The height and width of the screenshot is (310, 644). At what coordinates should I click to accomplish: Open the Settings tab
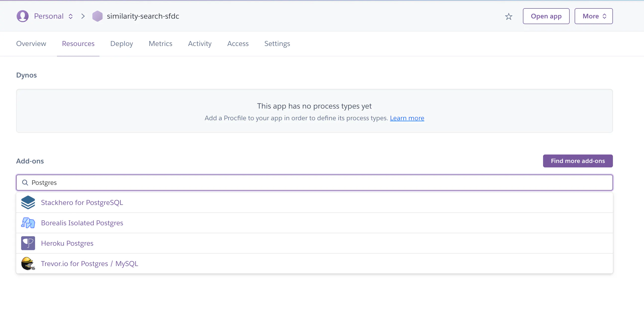[277, 44]
